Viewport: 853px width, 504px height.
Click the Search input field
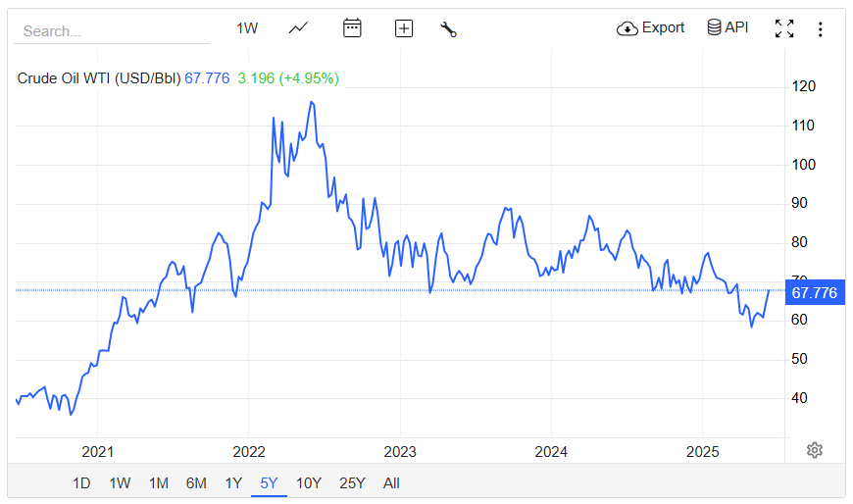112,30
